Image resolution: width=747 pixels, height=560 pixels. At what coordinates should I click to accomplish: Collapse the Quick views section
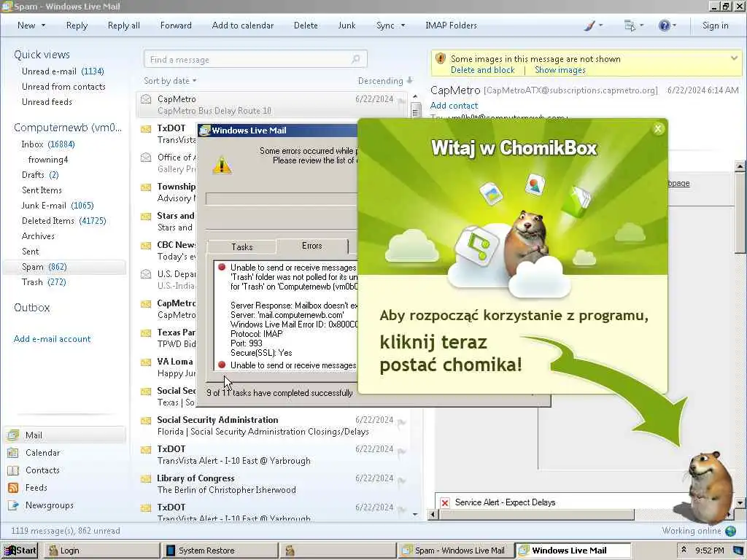pyautogui.click(x=42, y=55)
